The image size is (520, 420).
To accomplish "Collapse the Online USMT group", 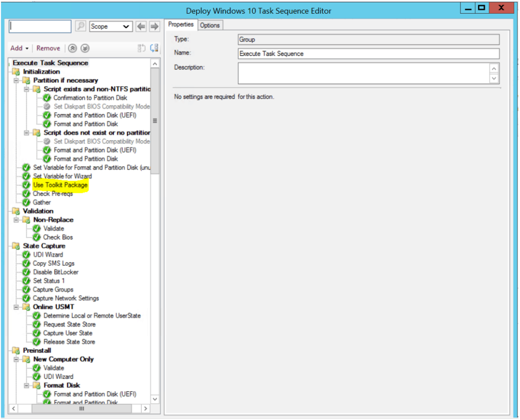I will pyautogui.click(x=16, y=307).
